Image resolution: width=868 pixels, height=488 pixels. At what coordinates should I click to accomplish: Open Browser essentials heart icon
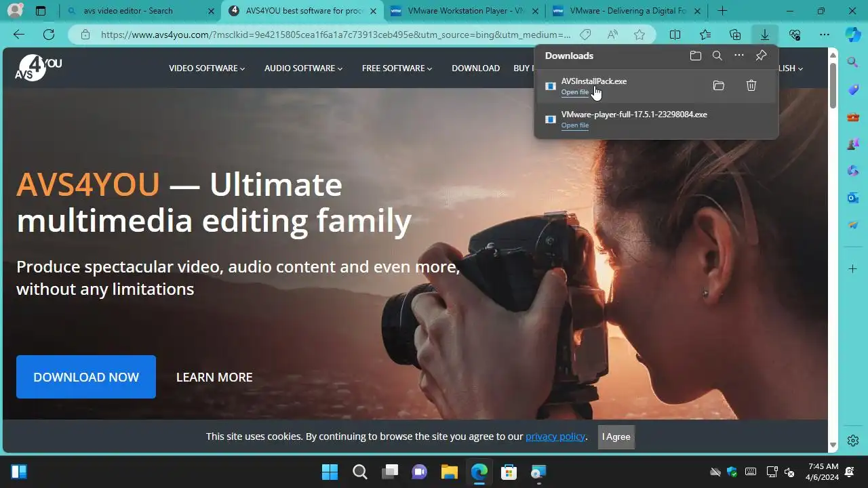[x=795, y=35]
